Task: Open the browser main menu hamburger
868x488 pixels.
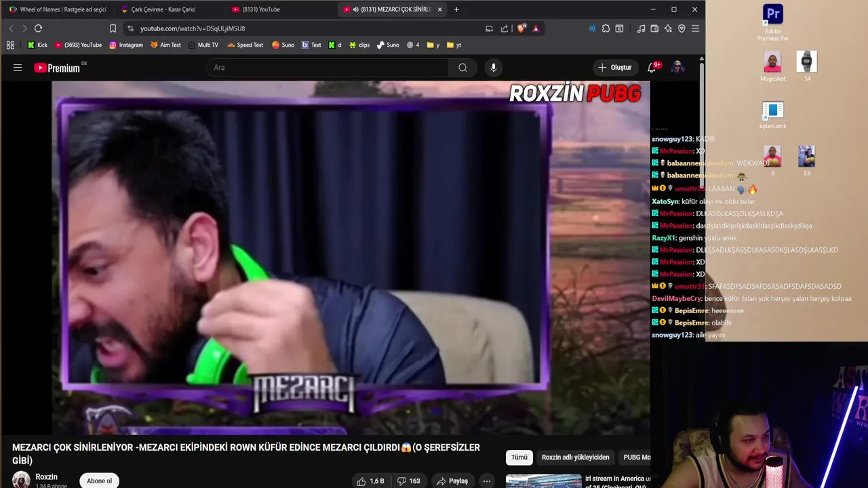Action: 695,28
